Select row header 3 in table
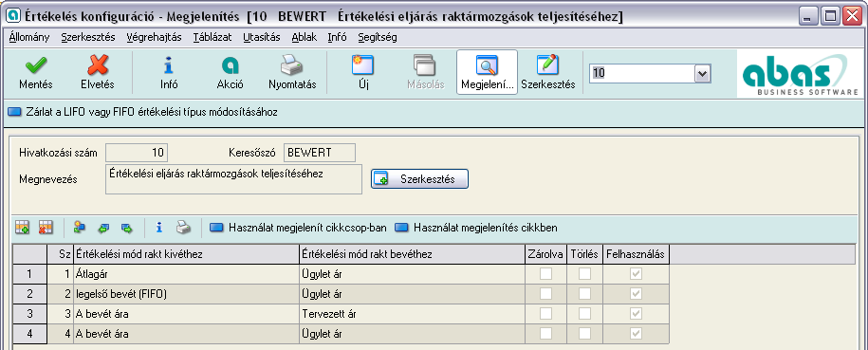The width and height of the screenshot is (868, 350). [29, 313]
